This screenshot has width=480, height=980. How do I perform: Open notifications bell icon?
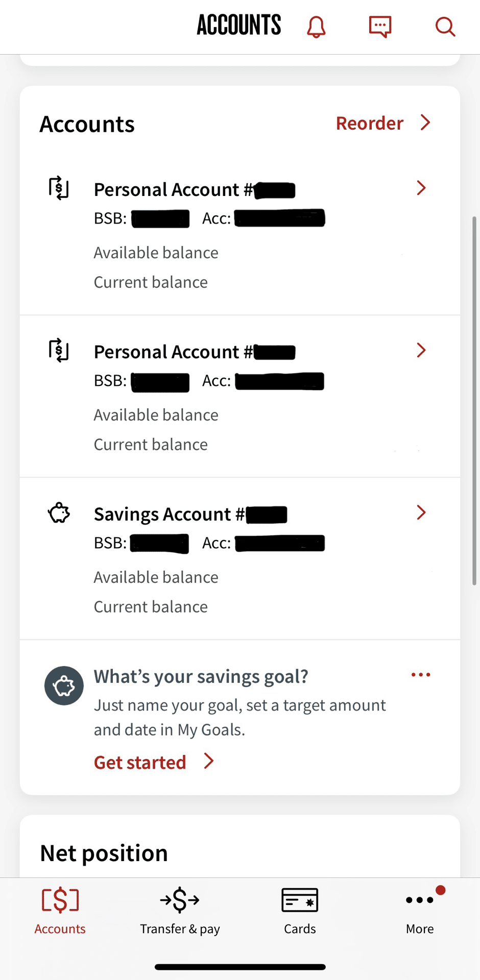click(x=316, y=27)
